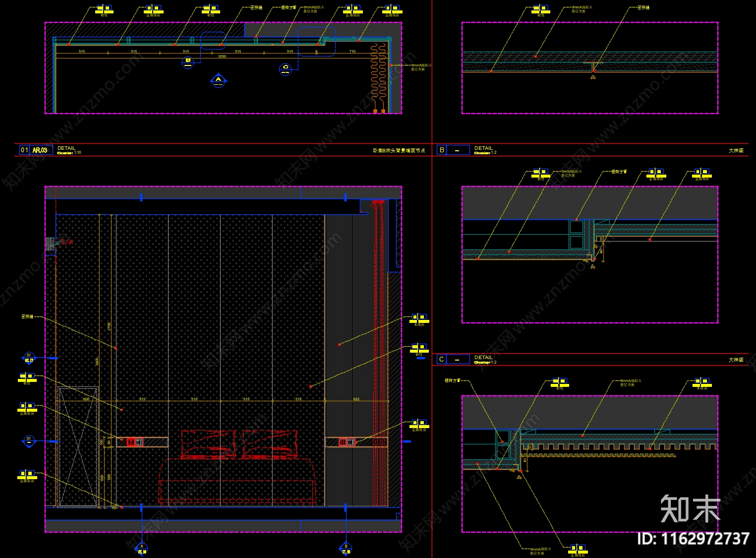Select the 1:2 scale in detail C title
This screenshot has height=558, width=756.
click(x=493, y=362)
